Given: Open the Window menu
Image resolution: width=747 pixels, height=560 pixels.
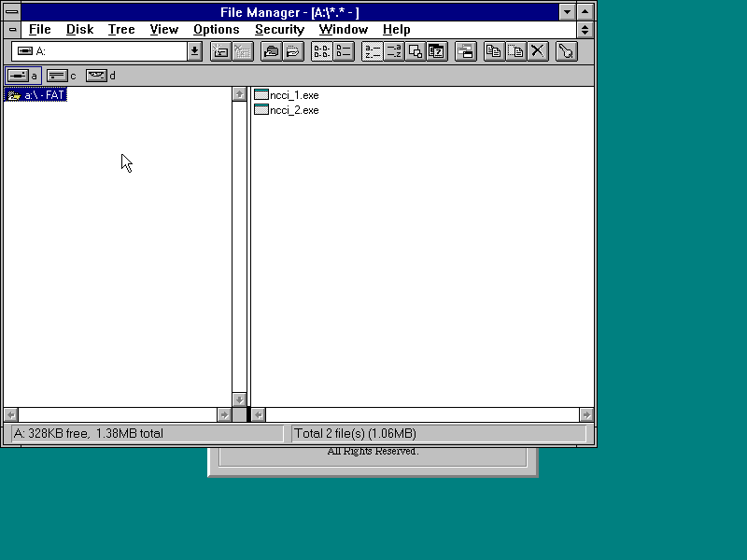Looking at the screenshot, I should point(343,30).
